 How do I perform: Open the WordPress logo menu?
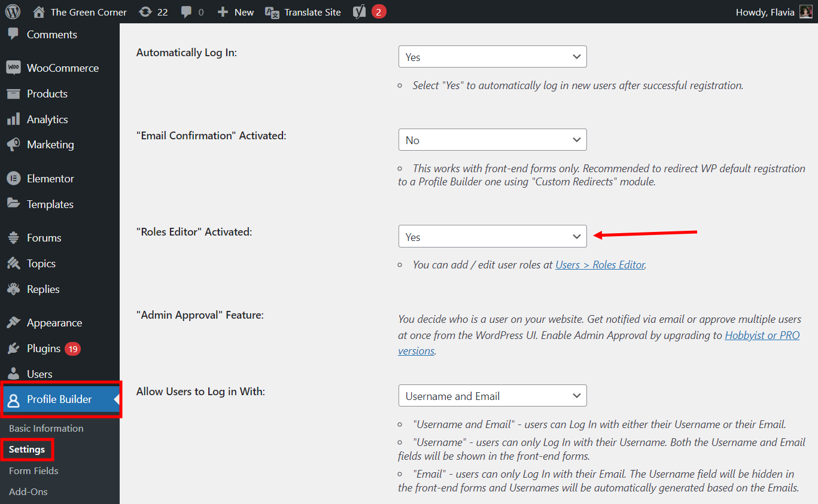13,12
